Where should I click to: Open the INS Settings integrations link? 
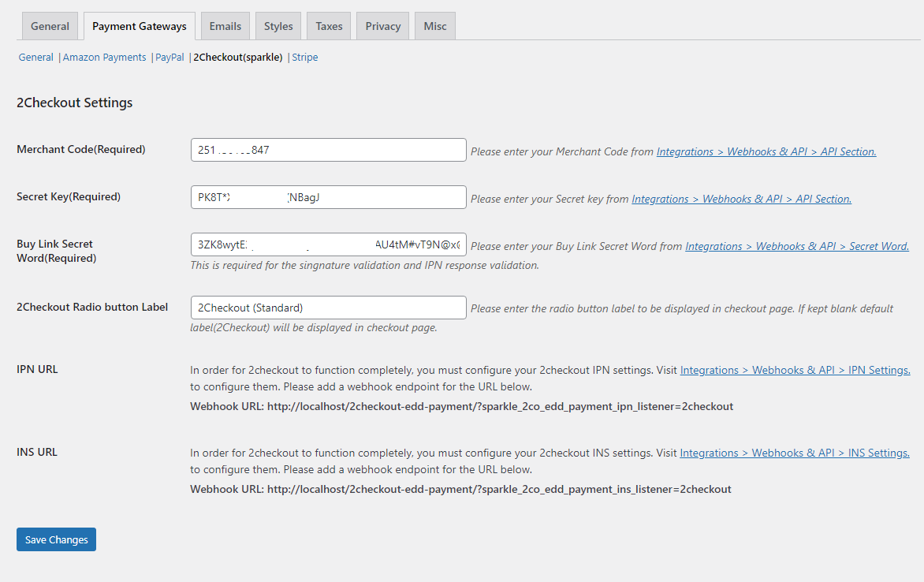click(795, 453)
